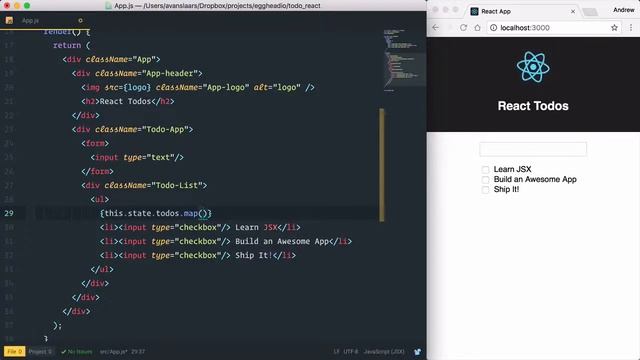640x360 pixels.
Task: Reload the localhost:3000 page
Action: point(463,28)
